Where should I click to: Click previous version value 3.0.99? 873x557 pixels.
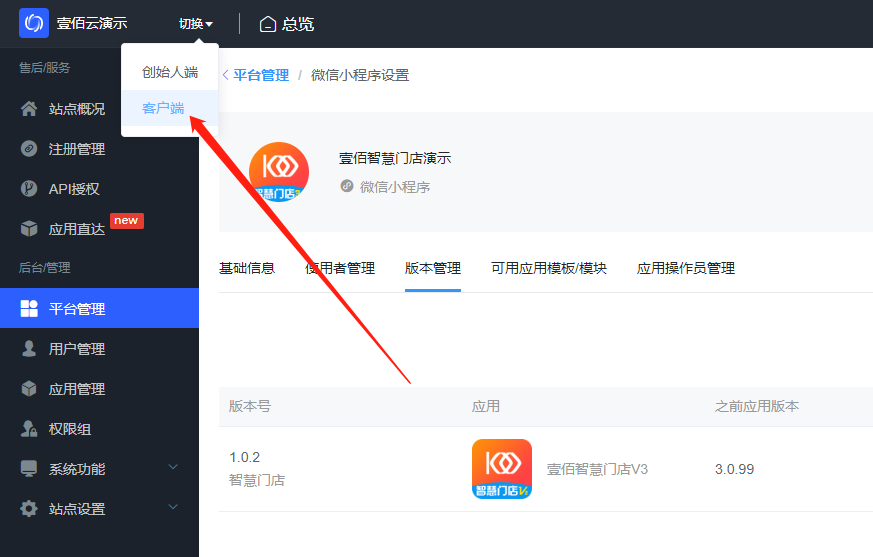point(734,469)
